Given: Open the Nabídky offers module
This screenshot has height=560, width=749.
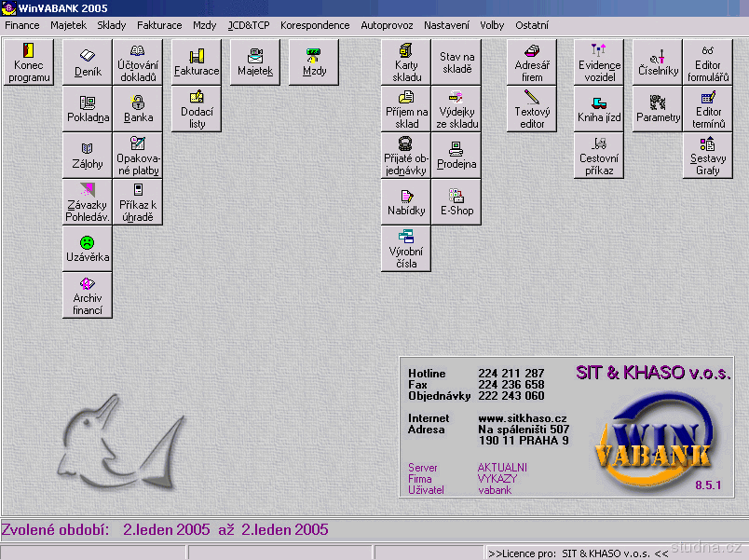Looking at the screenshot, I should coord(406,202).
